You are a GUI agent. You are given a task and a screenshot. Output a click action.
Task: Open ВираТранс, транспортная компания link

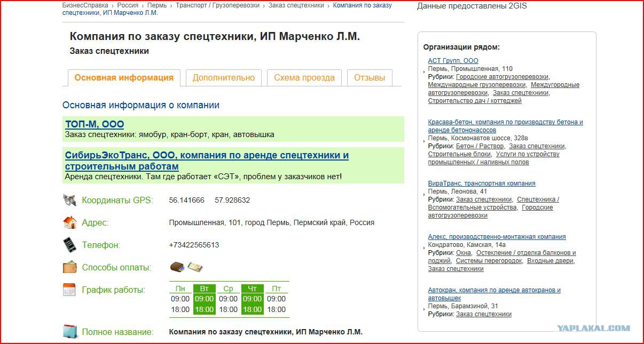click(x=482, y=183)
